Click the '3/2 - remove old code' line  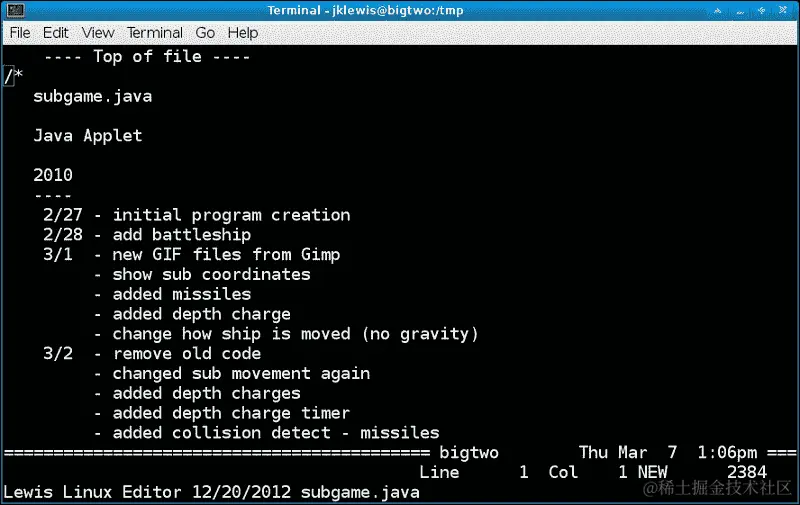pyautogui.click(x=152, y=354)
